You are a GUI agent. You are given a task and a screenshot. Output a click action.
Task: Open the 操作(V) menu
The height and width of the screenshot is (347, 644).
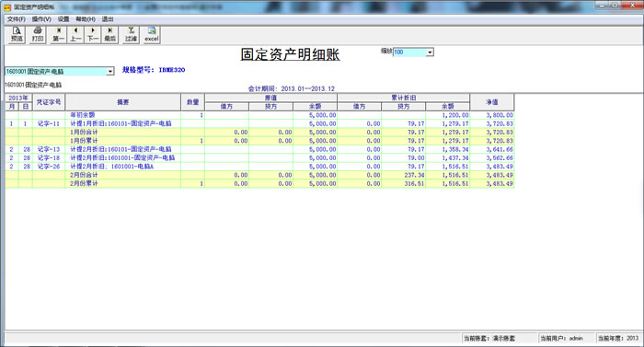point(41,19)
